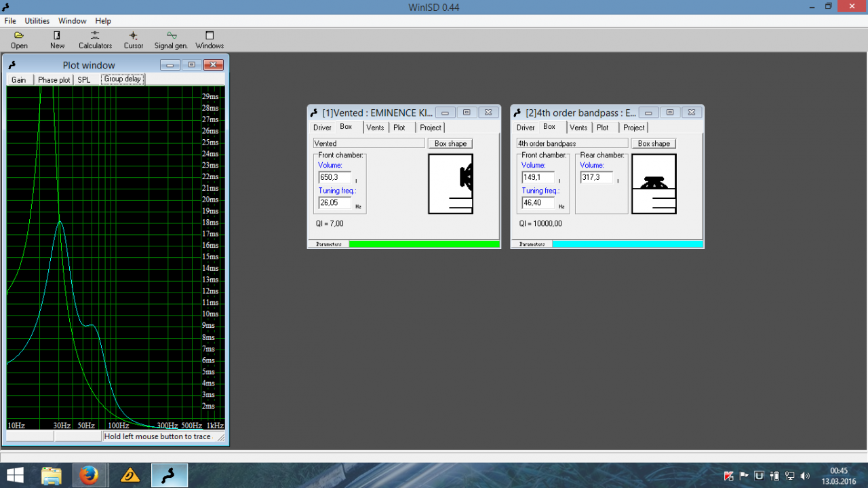Maximize the Plot window
868x488 pixels.
click(x=191, y=65)
